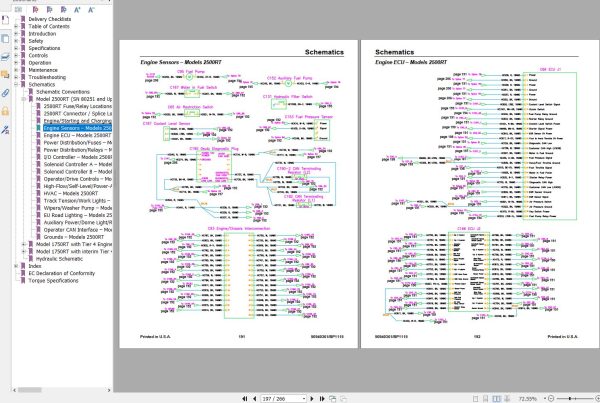Open the layers panel icon
The image size is (600, 403).
(x=5, y=59)
